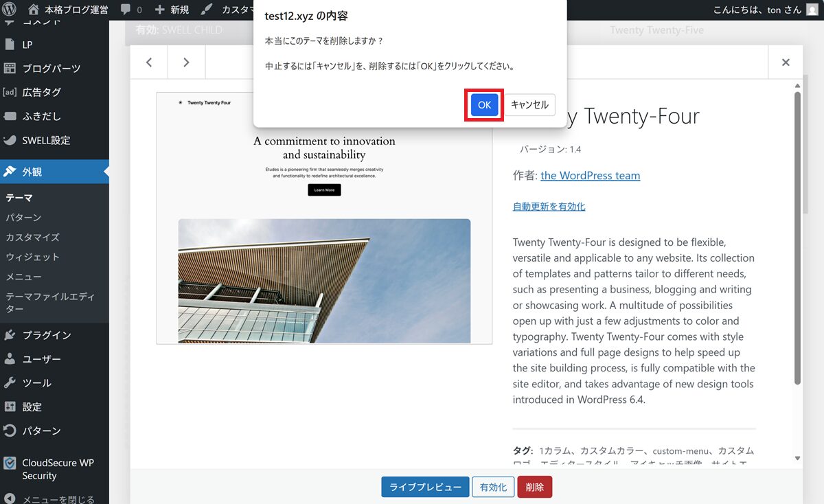
Task: Open the ユーザー menu icon
Action: (10, 359)
